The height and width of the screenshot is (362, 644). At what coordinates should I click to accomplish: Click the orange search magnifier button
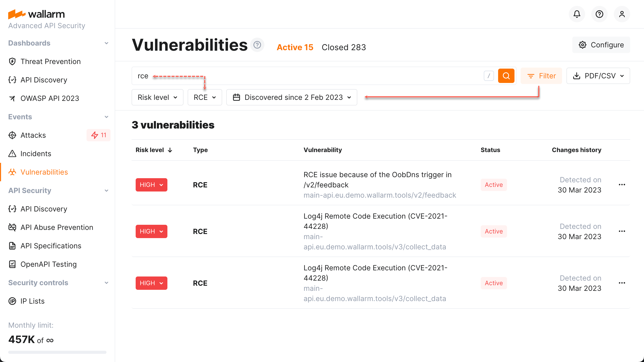506,76
